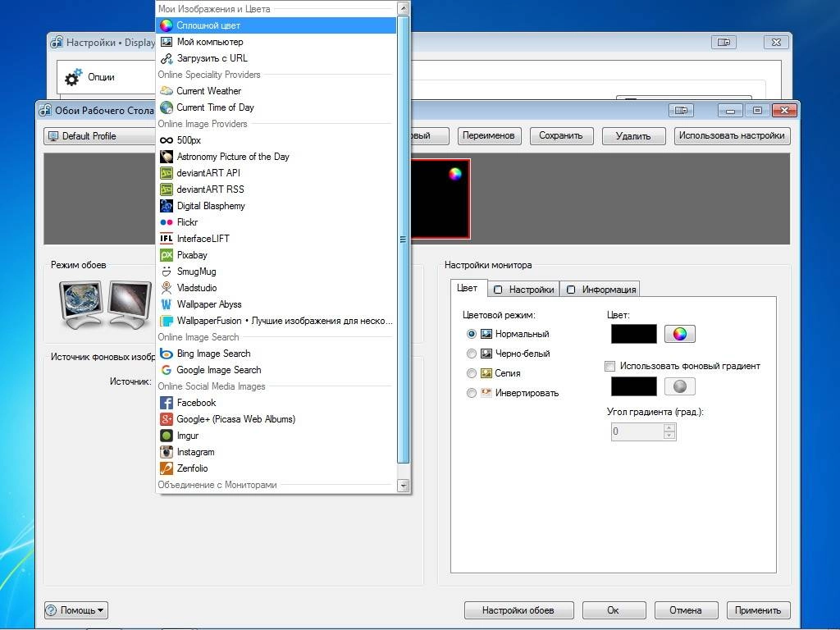Open the Default Profile dropdown

[99, 136]
